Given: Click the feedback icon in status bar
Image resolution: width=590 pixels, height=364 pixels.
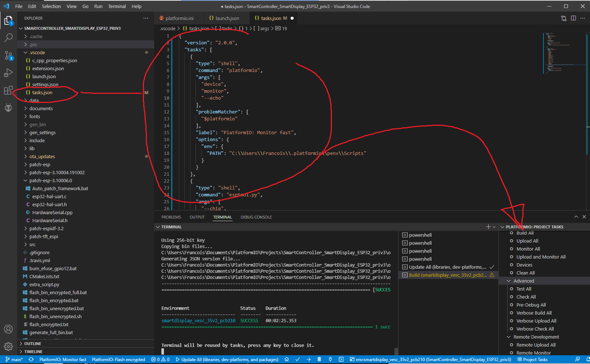Looking at the screenshot, I should tap(578, 359).
